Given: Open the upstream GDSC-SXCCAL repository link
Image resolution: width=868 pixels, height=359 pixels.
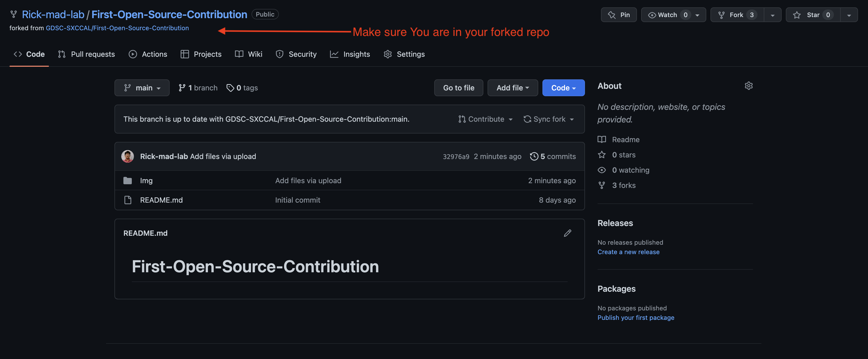Looking at the screenshot, I should (117, 28).
